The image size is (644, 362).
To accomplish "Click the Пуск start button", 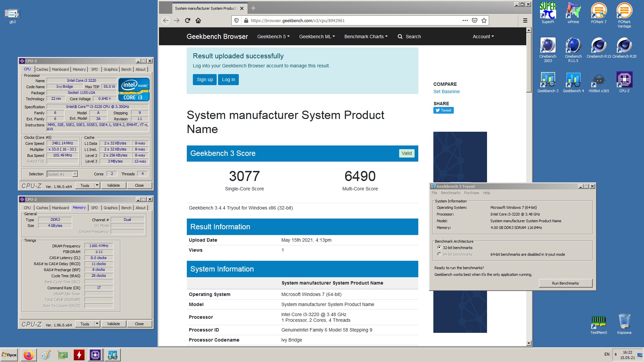I will click(x=9, y=355).
